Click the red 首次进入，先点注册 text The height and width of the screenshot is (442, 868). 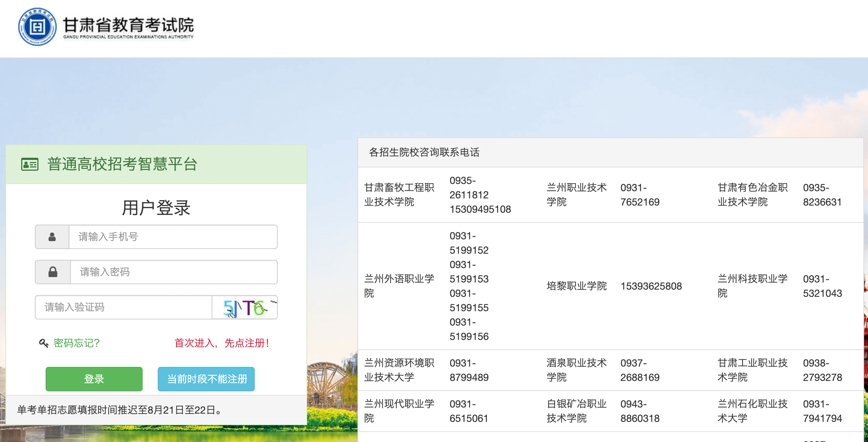(x=221, y=343)
